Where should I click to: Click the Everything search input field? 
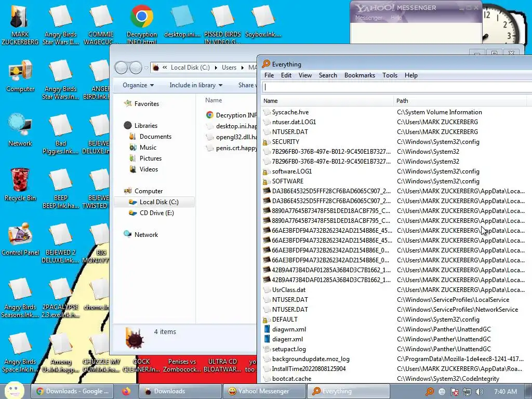(397, 87)
